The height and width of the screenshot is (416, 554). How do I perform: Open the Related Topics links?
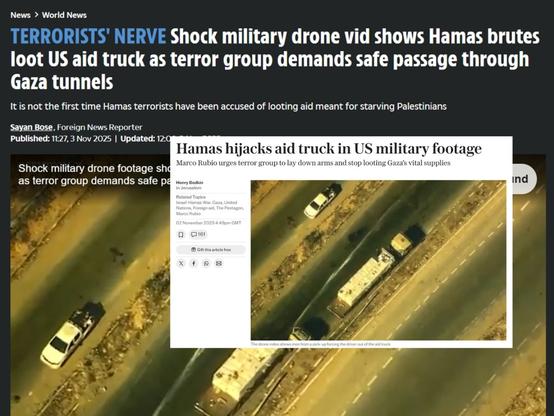(210, 205)
